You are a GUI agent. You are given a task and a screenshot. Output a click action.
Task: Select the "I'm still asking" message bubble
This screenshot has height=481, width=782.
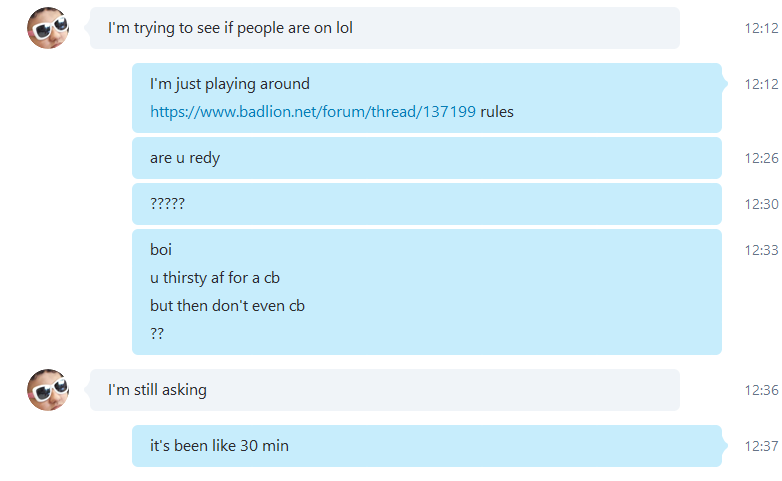pos(385,390)
